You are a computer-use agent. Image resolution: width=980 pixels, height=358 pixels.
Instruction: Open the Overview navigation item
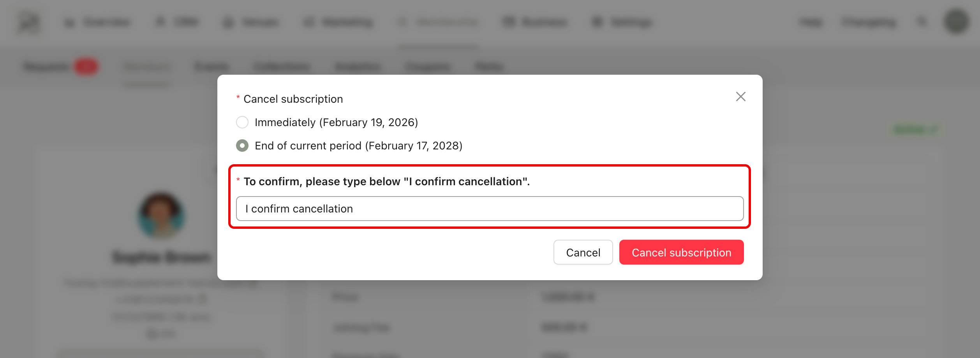coord(97,22)
